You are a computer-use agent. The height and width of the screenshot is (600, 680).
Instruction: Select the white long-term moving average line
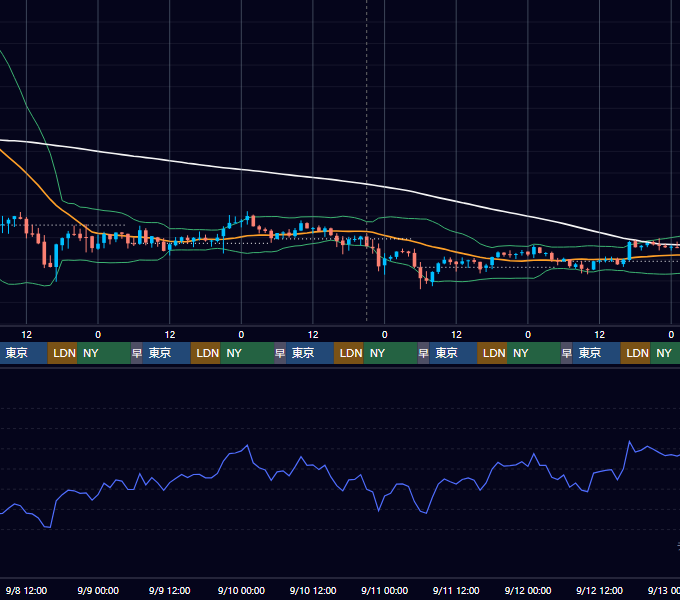(312, 177)
